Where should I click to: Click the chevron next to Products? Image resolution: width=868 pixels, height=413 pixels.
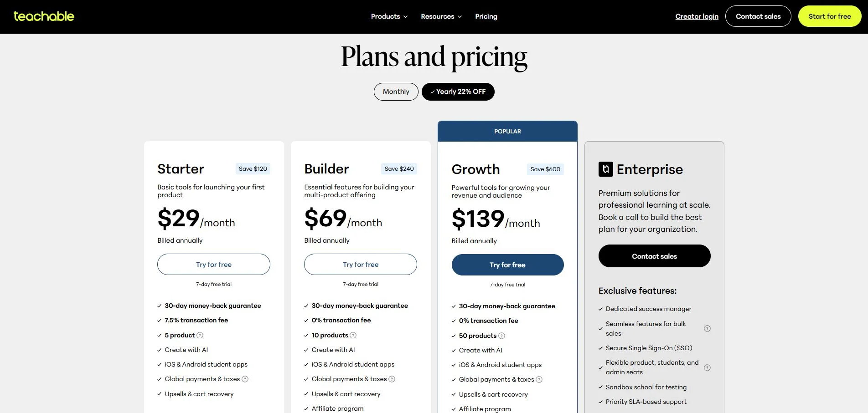coord(405,16)
